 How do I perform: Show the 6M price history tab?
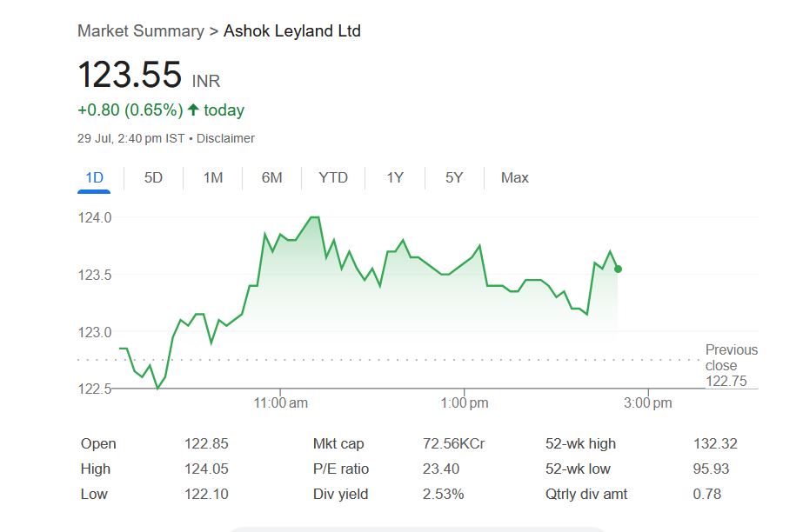tap(271, 178)
